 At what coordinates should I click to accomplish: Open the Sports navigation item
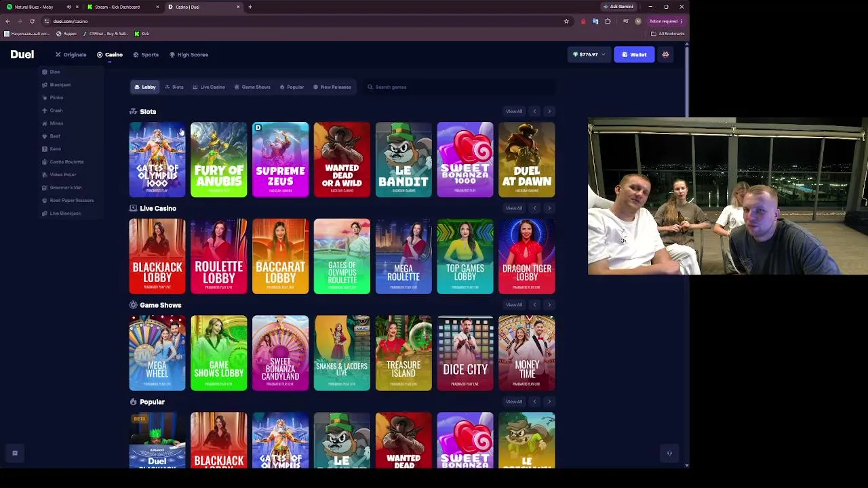[x=146, y=55]
